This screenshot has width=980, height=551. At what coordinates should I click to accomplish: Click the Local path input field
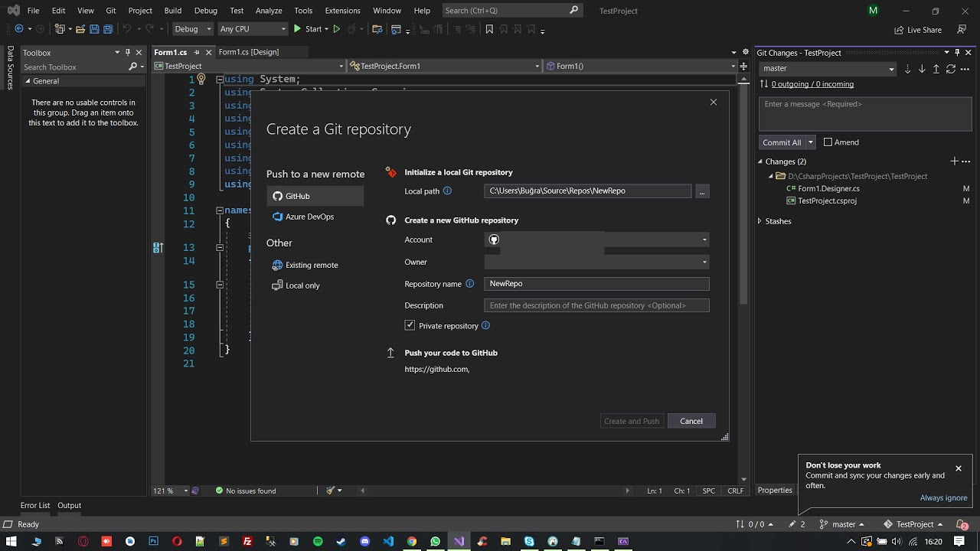(587, 191)
